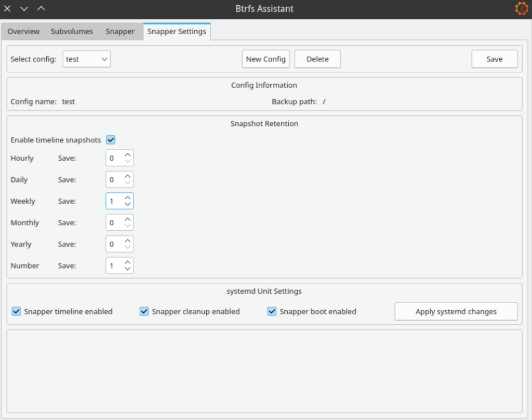Click the Config name value 'test'

pyautogui.click(x=68, y=102)
